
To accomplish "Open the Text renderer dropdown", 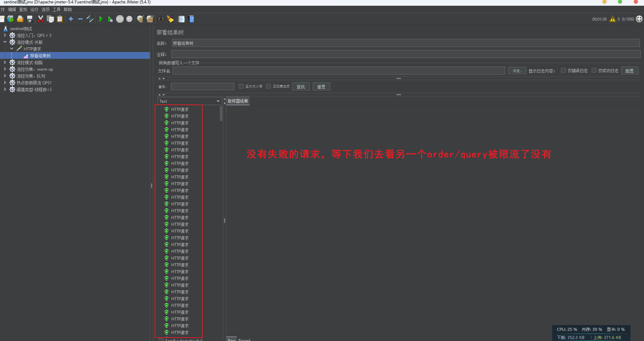I will tap(189, 101).
